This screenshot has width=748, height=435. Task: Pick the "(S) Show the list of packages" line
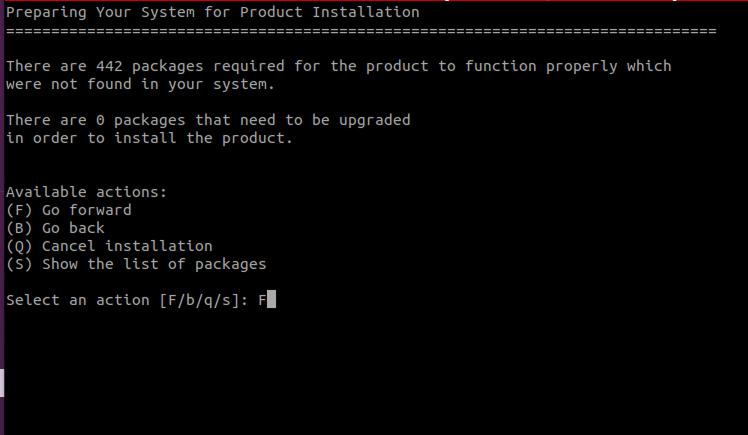click(136, 264)
